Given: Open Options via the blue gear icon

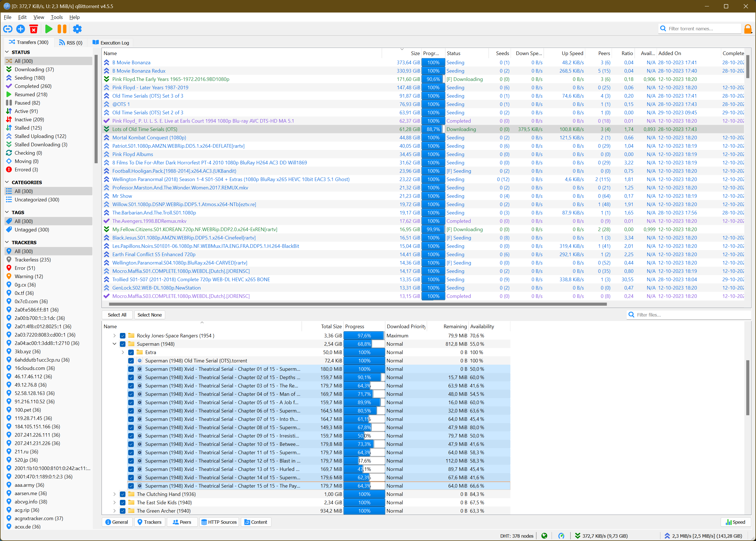Looking at the screenshot, I should pos(77,29).
